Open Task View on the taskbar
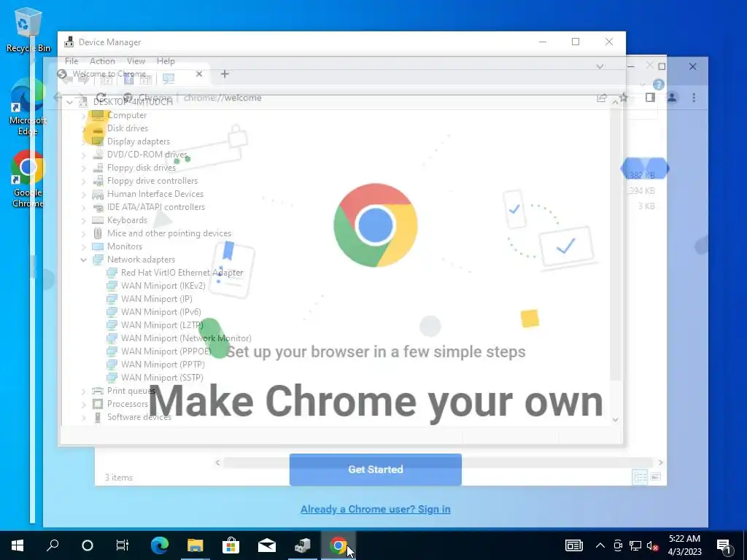This screenshot has width=747, height=560. click(123, 545)
